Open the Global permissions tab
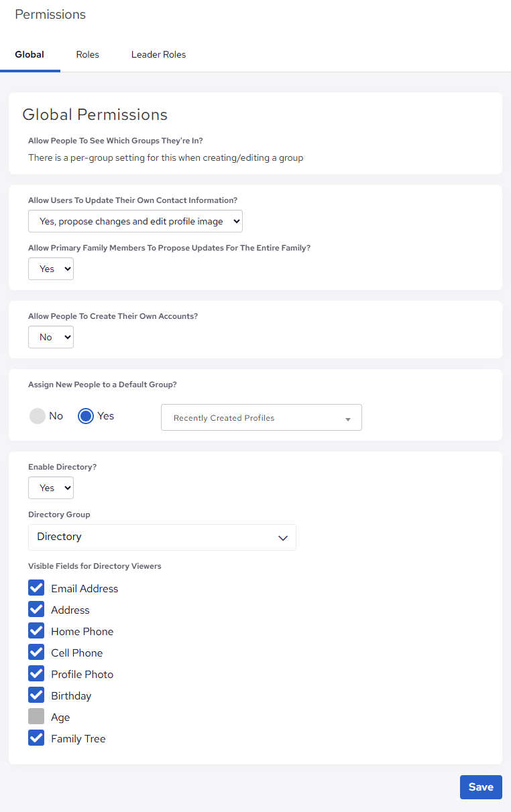 pos(30,54)
